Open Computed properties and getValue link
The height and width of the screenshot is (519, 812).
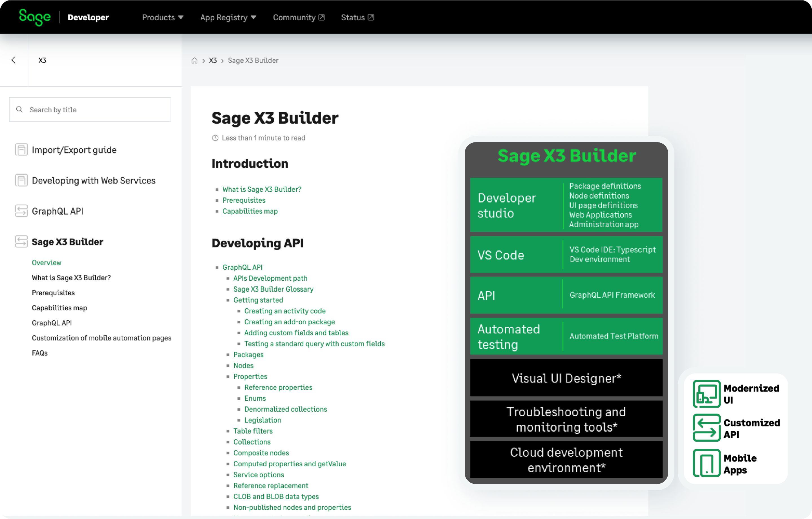290,464
